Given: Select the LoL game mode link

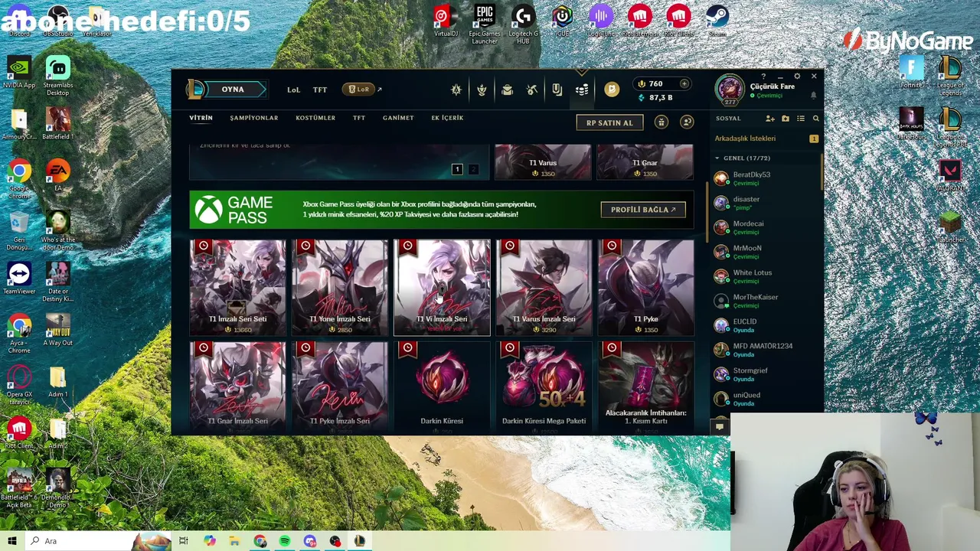Looking at the screenshot, I should [x=293, y=90].
